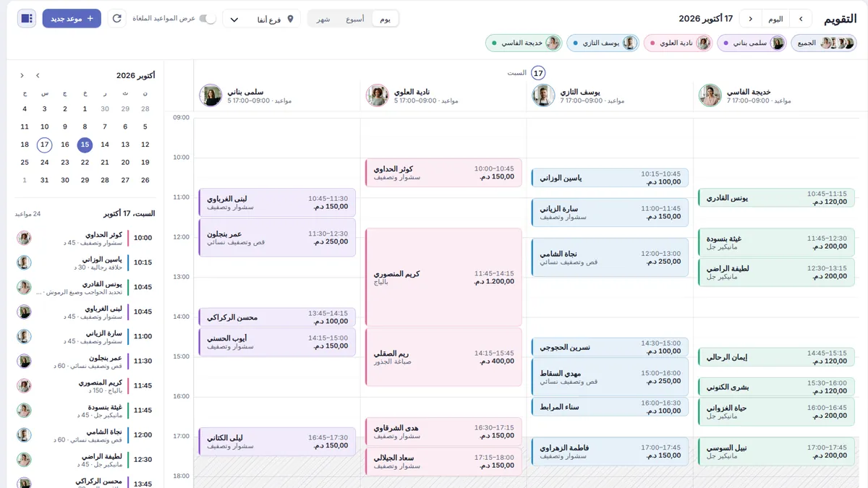
Task: Open محسن الزكراكي appointment card 13:45–14:15
Action: click(277, 317)
